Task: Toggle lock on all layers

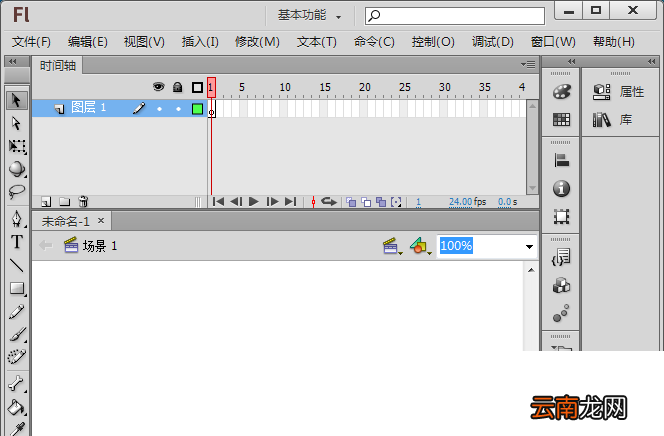Action: 177,87
